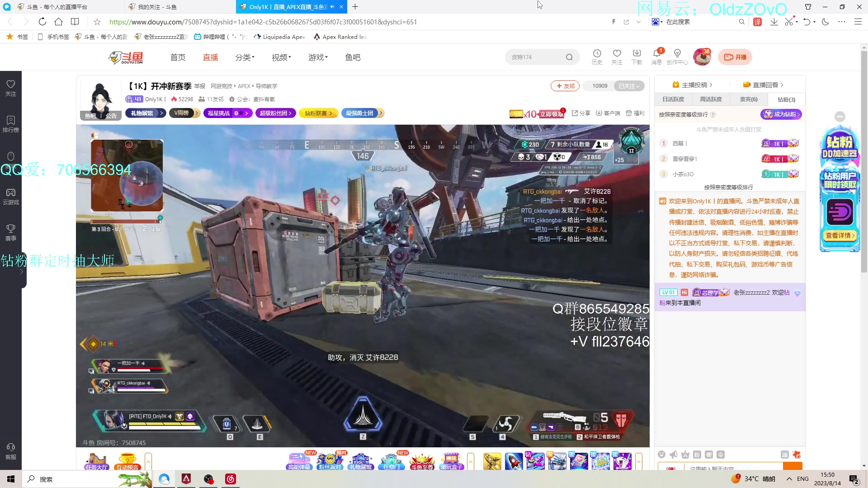868x488 pixels.
Task: Open the 关注 heart icon in header
Action: [x=617, y=57]
